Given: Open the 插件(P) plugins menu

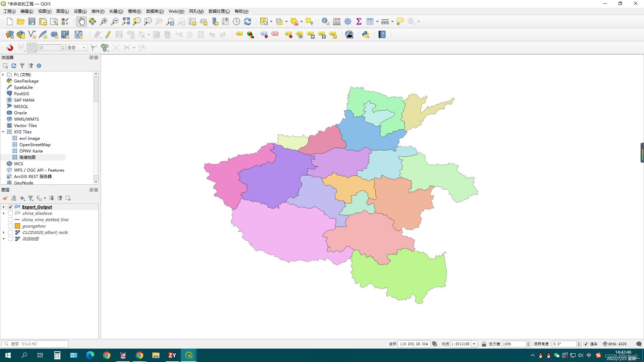Looking at the screenshot, I should click(x=98, y=11).
